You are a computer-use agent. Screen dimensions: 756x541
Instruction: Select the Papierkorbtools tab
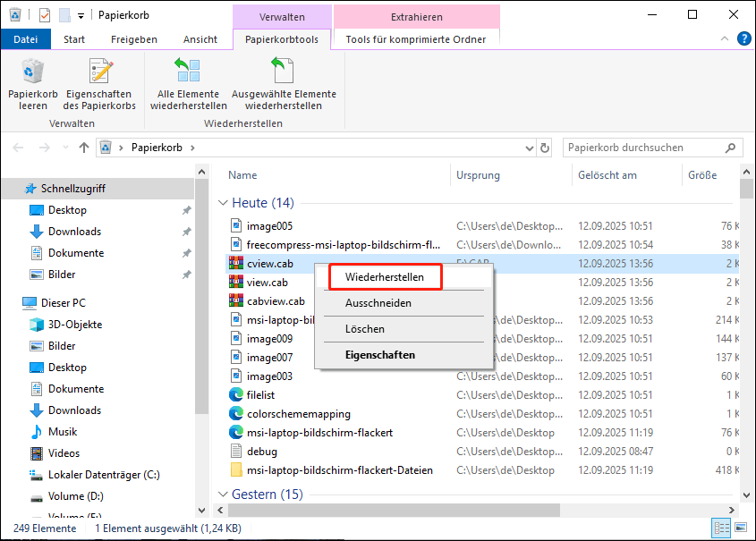pos(282,39)
